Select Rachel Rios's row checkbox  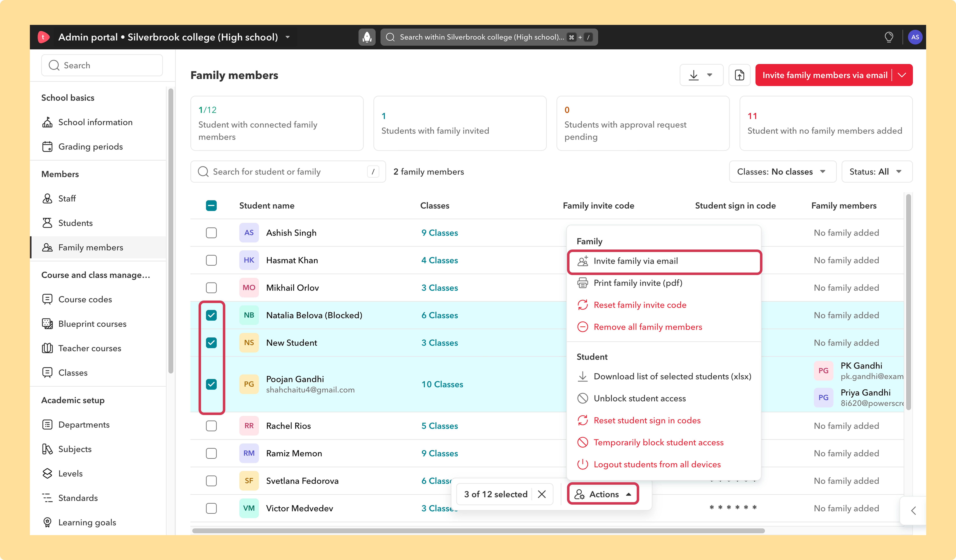pos(211,426)
